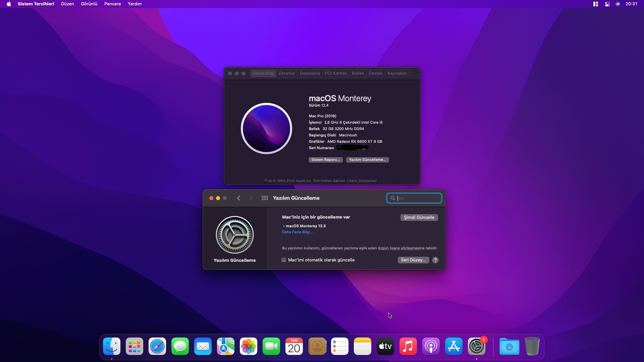Go back with the left chevron
Screen dimensions: 644x362
[238, 198]
